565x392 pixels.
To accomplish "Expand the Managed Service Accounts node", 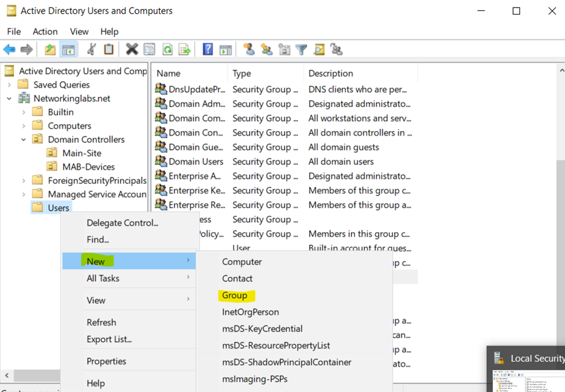I will [24, 194].
